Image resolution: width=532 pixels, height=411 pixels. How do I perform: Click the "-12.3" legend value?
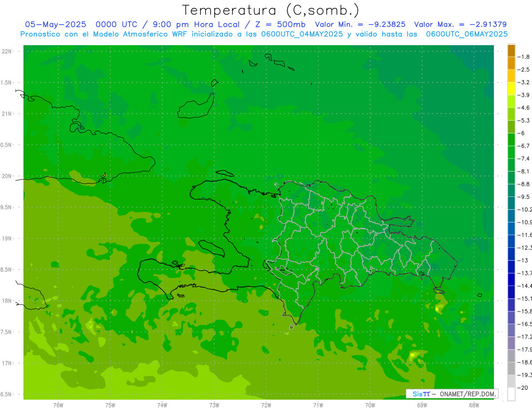524,247
